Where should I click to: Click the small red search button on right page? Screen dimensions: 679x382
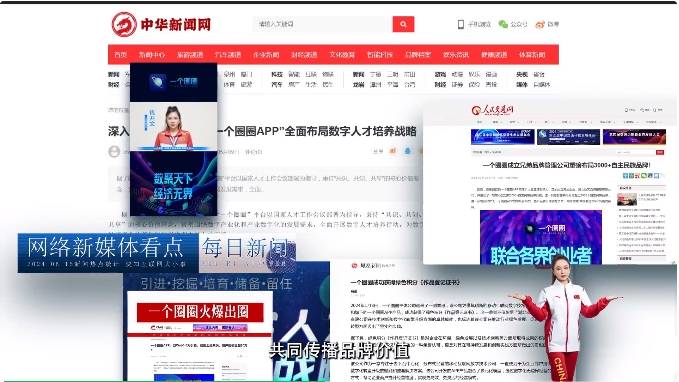[660, 152]
